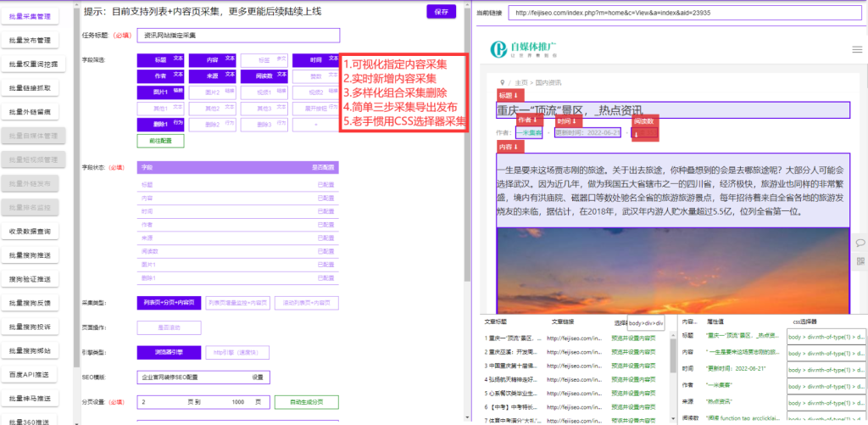
Task: Click the css选择器 box for 来源 row
Action: [x=826, y=401]
